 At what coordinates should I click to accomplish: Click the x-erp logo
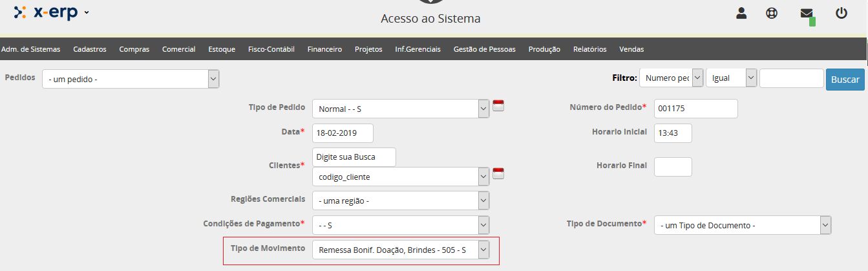pos(45,12)
